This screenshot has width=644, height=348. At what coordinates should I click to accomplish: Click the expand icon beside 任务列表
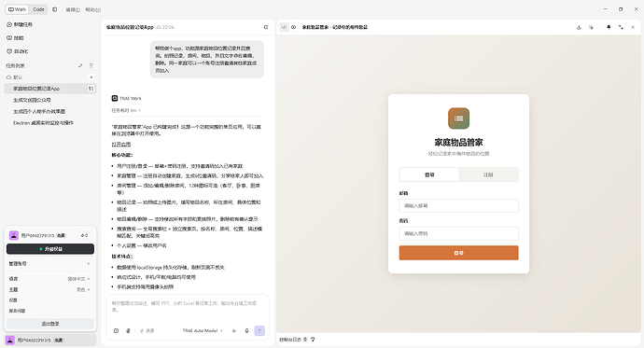tap(80, 65)
